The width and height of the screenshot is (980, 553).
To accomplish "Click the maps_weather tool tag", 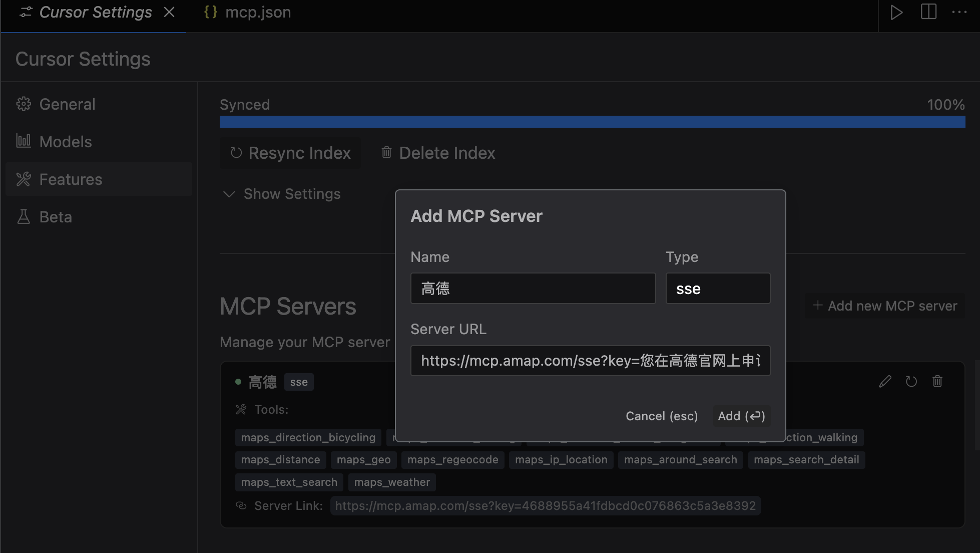I will coord(392,482).
